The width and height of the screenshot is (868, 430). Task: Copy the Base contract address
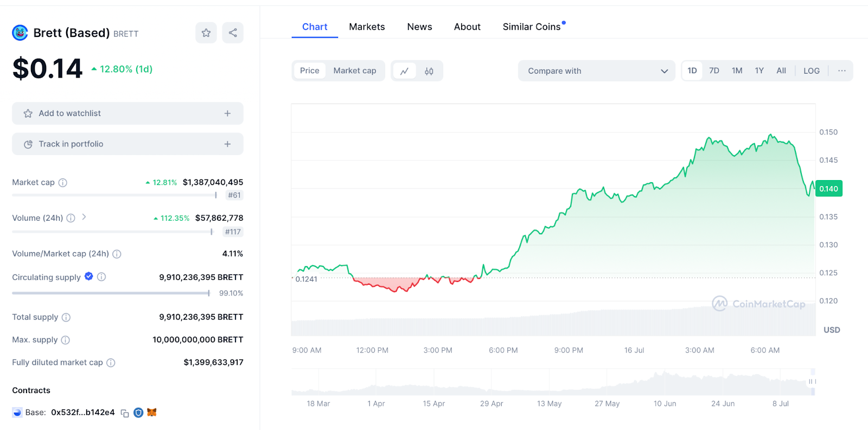[125, 413]
